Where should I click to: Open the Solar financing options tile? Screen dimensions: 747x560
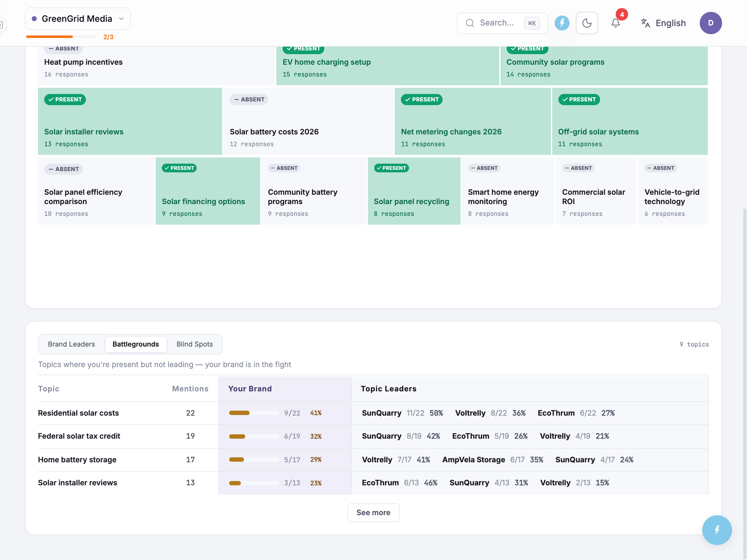click(208, 191)
